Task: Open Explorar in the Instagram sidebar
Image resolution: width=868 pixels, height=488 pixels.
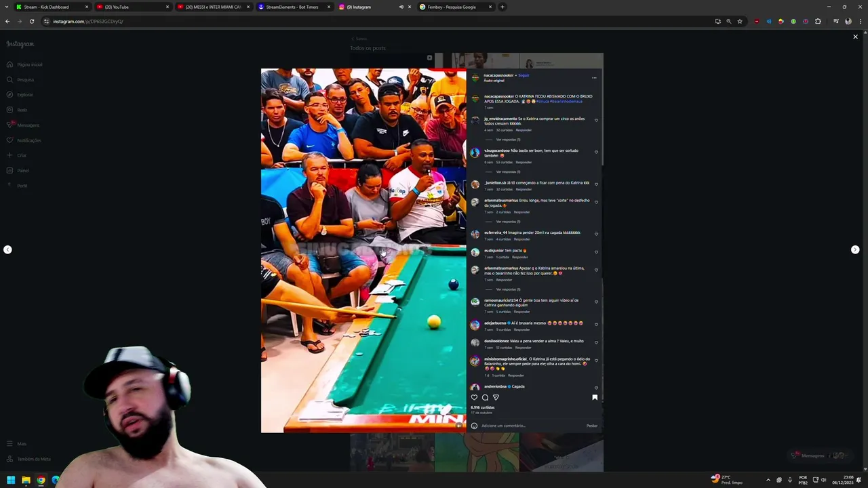Action: point(20,95)
